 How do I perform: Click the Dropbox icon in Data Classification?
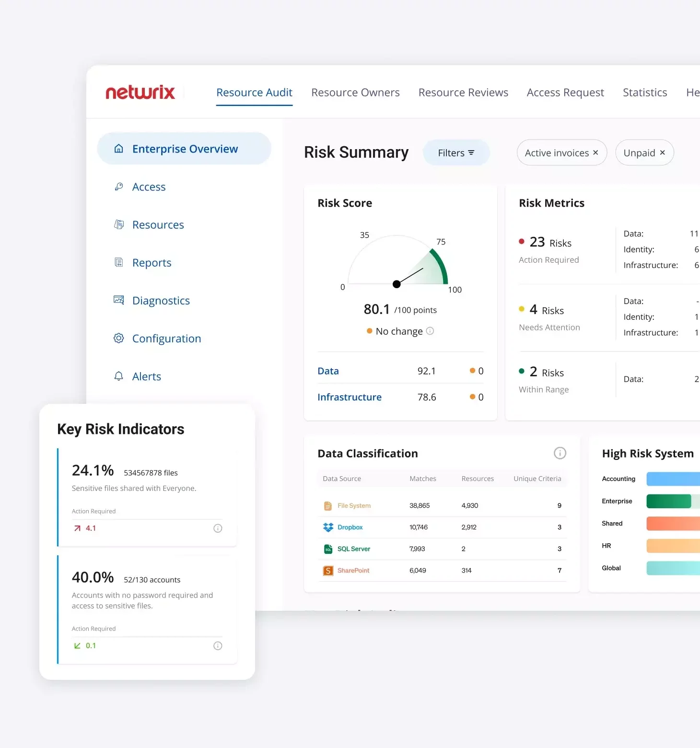328,527
